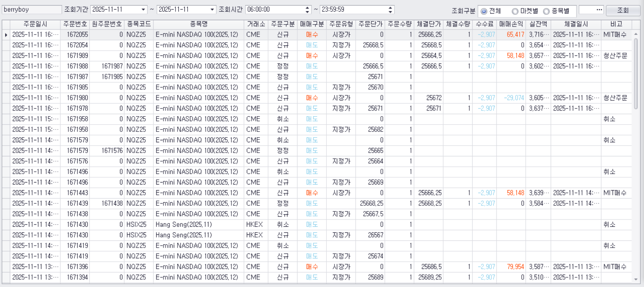
Task: Click original order number 1671438 cell
Action: pos(107,203)
